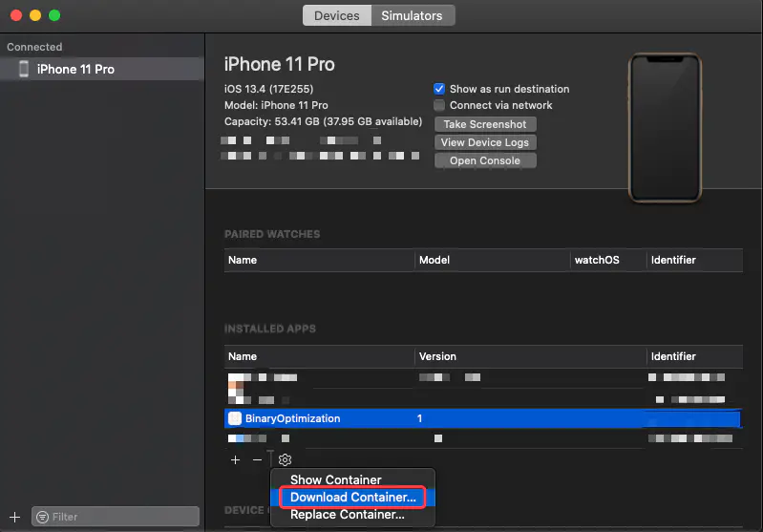Viewport: 763px width, 532px height.
Task: Choose Download Container… from the menu
Action: click(352, 498)
